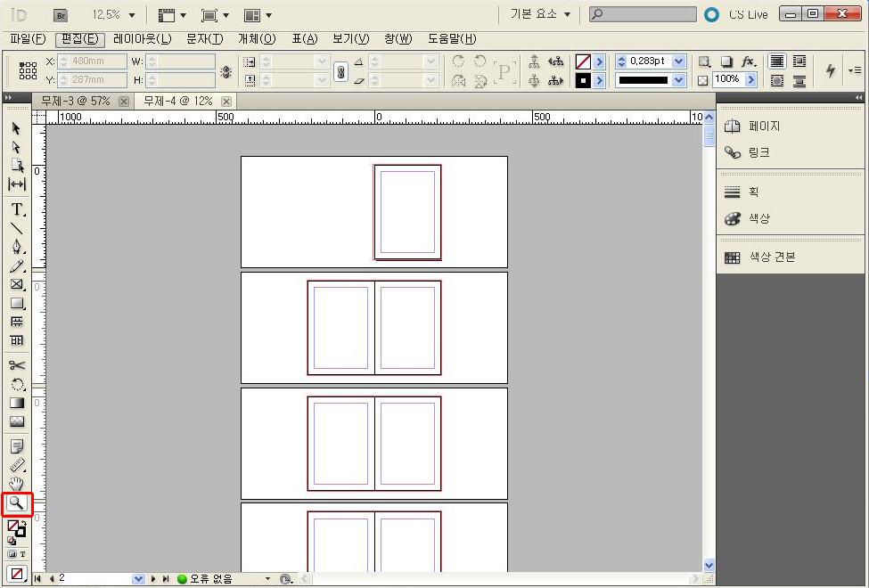869x588 pixels.
Task: Open the 레이아웃(L) menu
Action: [x=143, y=39]
